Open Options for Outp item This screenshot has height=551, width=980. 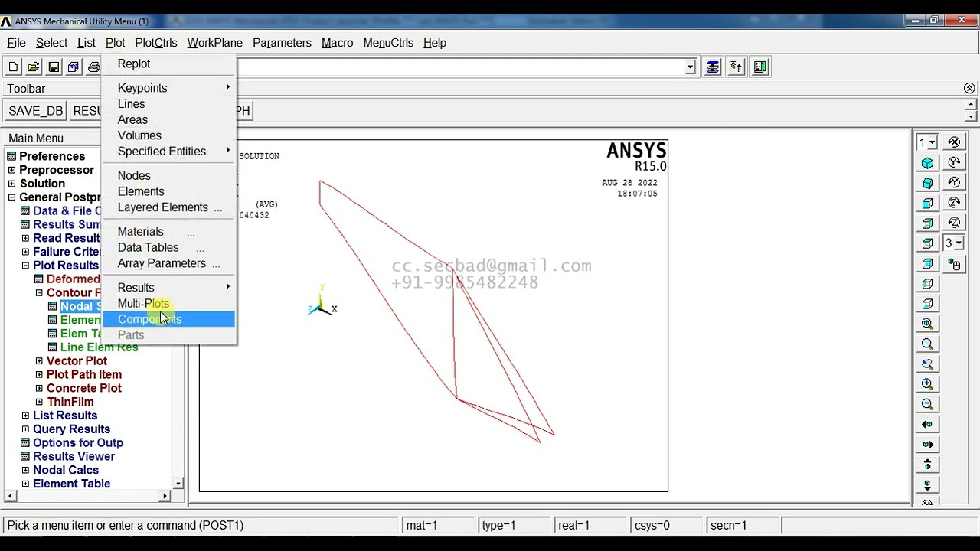click(77, 443)
